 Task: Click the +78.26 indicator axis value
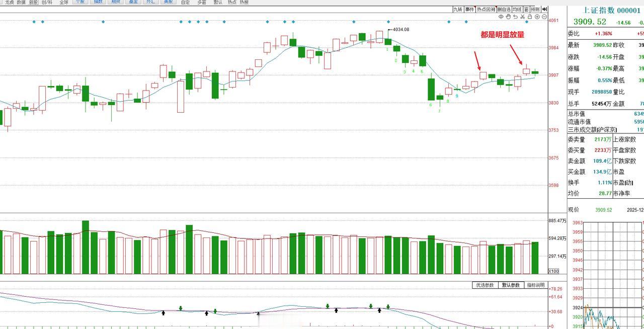(555, 289)
